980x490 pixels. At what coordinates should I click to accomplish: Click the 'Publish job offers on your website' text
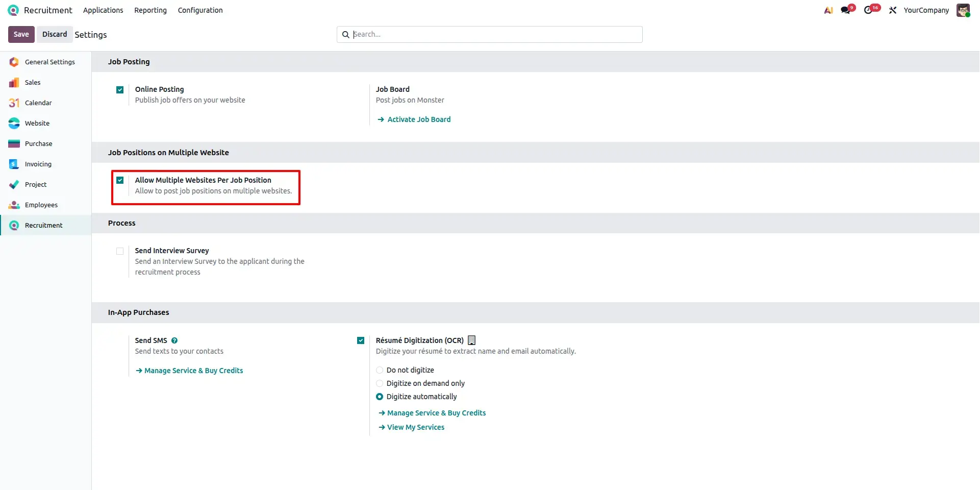pyautogui.click(x=190, y=100)
